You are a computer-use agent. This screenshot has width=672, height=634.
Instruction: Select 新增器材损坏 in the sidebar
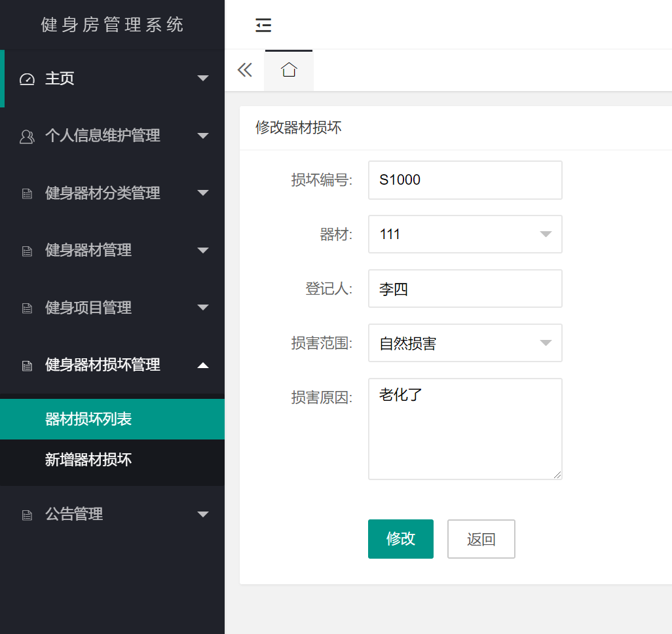[x=88, y=460]
